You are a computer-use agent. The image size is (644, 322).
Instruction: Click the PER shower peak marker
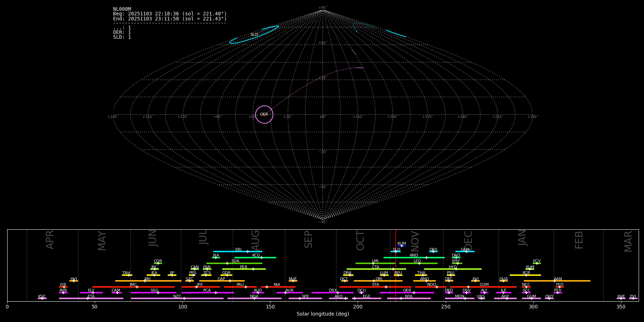pyautogui.click(x=253, y=269)
